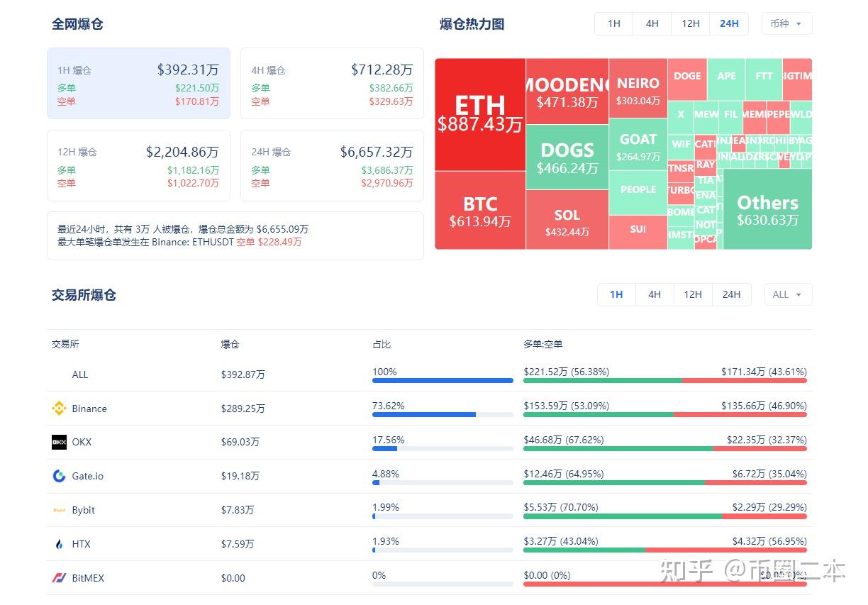Screen dimensions: 868x605
Task: Select 24H tab in exchange liquidations
Action: coord(731,294)
